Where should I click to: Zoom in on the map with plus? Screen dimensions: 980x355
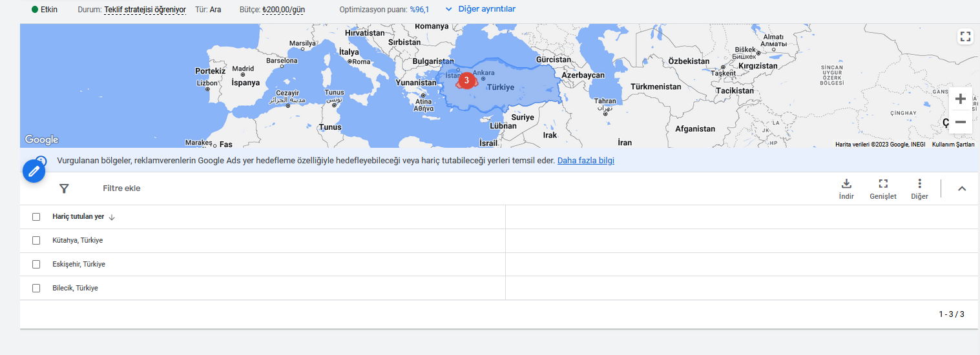tap(961, 99)
